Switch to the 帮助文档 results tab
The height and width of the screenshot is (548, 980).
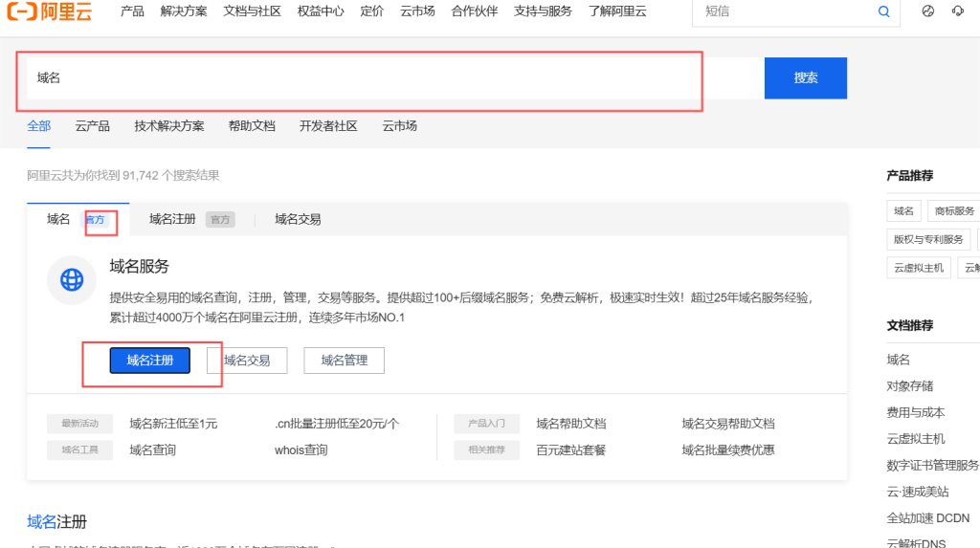point(252,126)
